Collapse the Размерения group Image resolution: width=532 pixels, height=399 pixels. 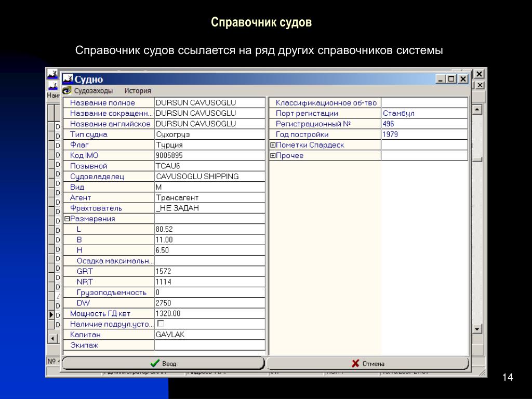point(67,219)
